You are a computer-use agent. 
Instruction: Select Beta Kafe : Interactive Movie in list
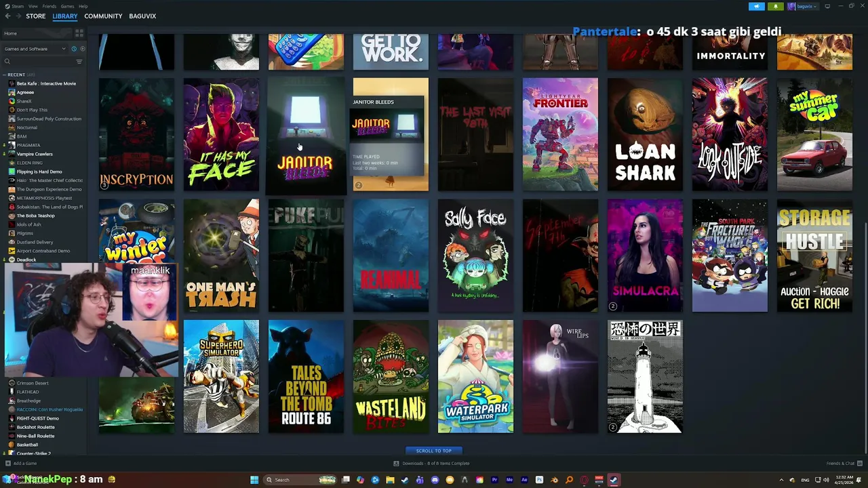pyautogui.click(x=46, y=83)
